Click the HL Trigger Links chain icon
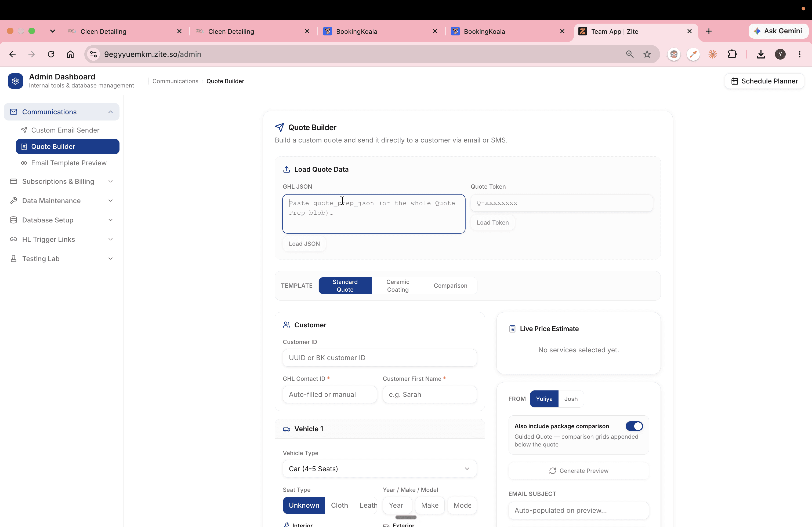The width and height of the screenshot is (812, 527). click(x=13, y=239)
